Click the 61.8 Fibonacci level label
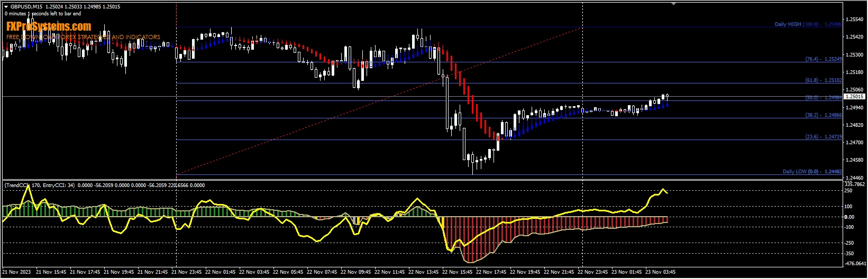Screen dimensions: 868x279 click(x=823, y=80)
